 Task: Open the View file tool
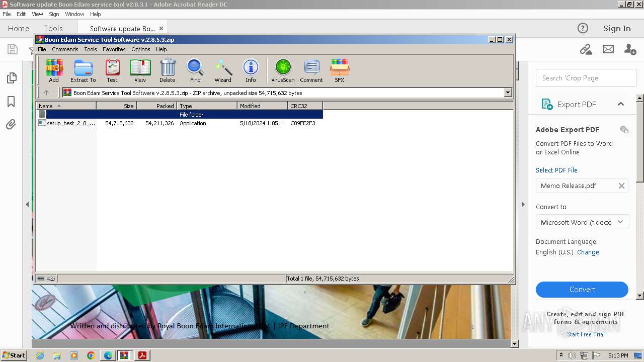coord(140,70)
